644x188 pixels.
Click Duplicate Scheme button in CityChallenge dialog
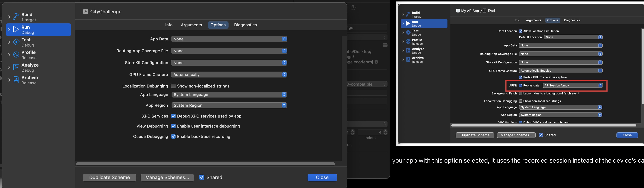click(x=110, y=177)
